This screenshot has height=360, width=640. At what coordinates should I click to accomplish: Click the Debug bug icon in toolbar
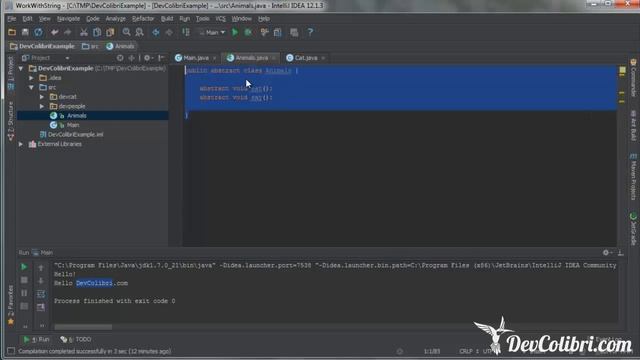click(x=248, y=32)
